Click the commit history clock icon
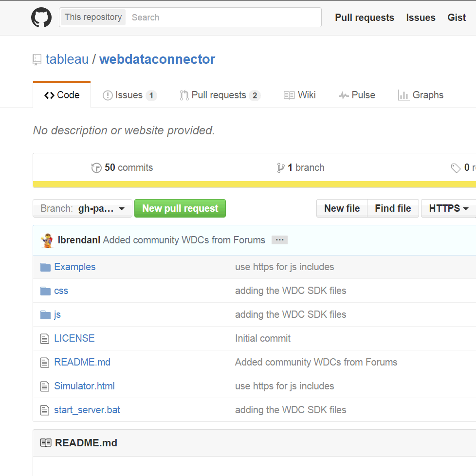This screenshot has height=476, width=476. (96, 168)
